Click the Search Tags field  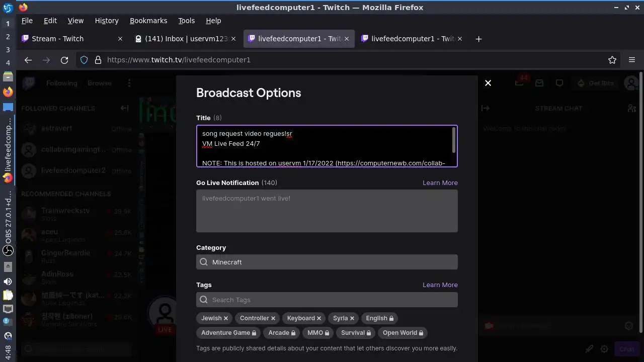[327, 300]
